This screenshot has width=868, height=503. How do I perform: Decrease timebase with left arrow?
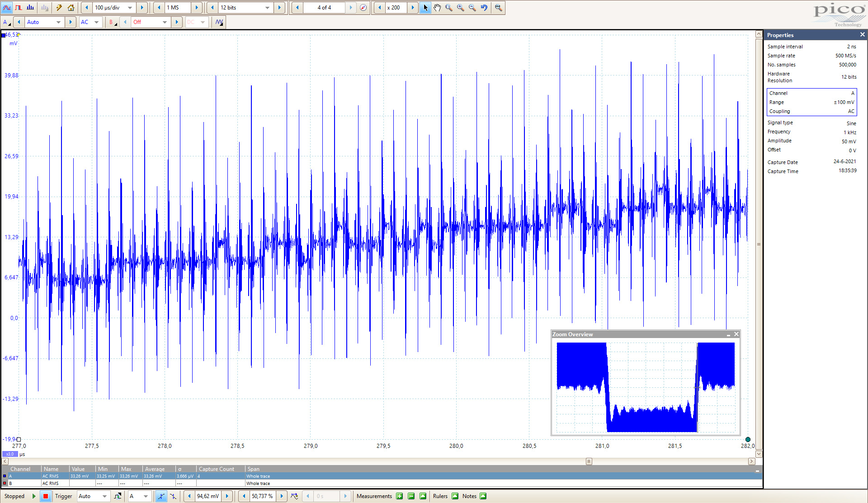point(87,8)
